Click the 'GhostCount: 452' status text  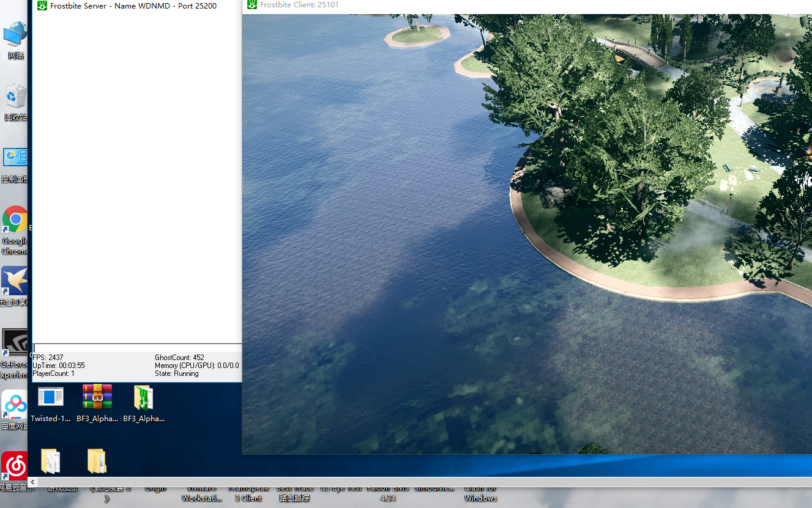tap(179, 358)
